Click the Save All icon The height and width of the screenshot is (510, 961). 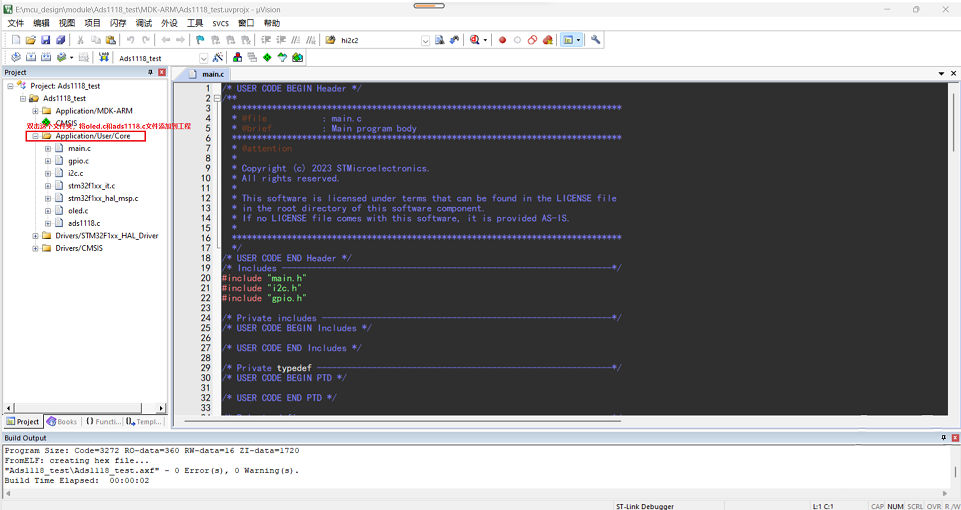coord(60,40)
